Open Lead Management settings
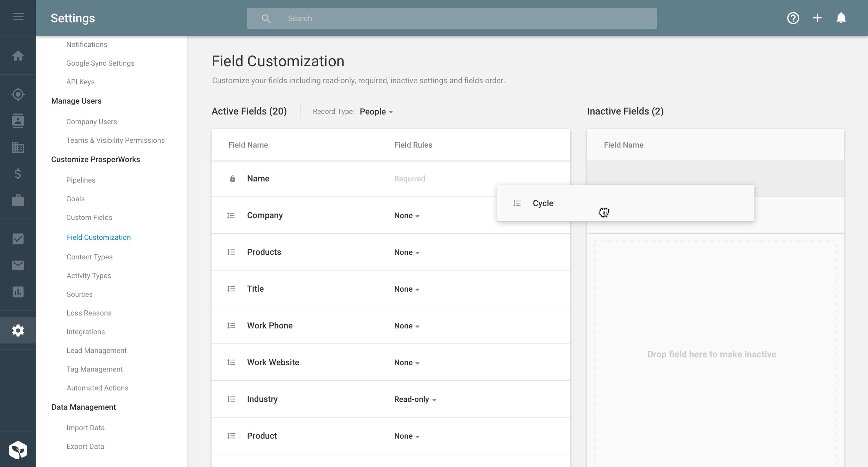This screenshot has height=467, width=868. [x=97, y=350]
